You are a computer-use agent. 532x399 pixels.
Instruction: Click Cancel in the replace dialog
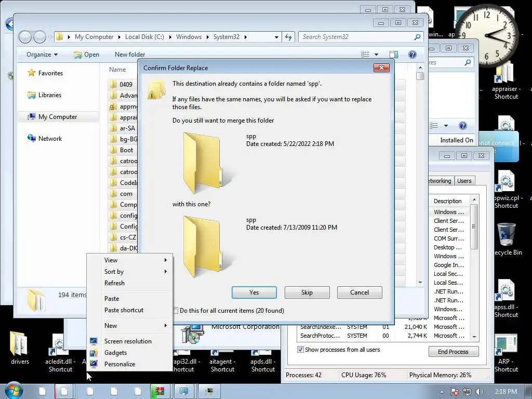tap(360, 292)
